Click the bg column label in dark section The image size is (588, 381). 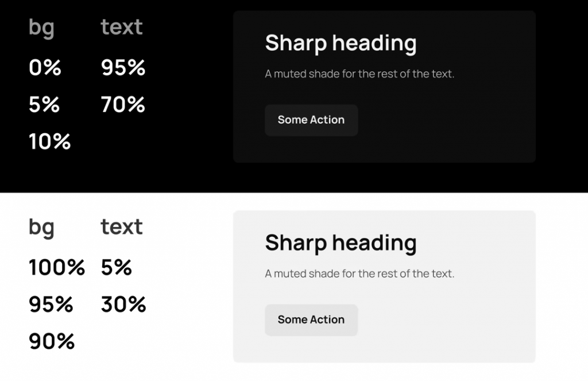click(x=41, y=28)
